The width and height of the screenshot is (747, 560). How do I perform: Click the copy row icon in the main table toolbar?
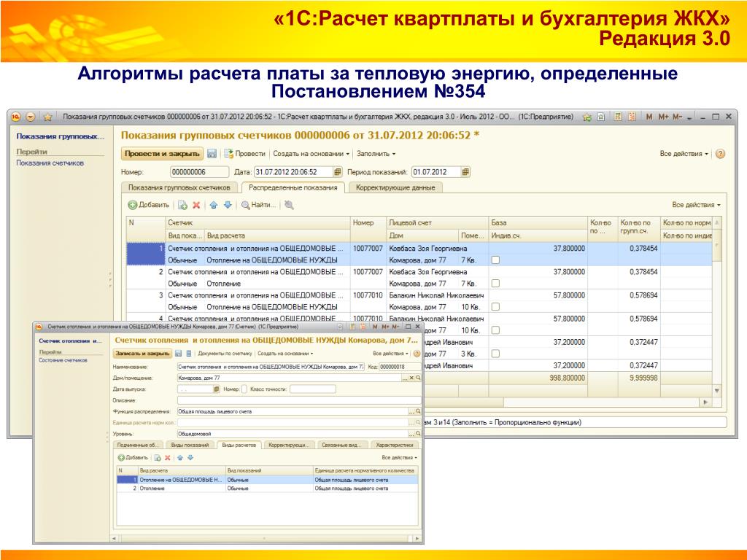pos(182,205)
